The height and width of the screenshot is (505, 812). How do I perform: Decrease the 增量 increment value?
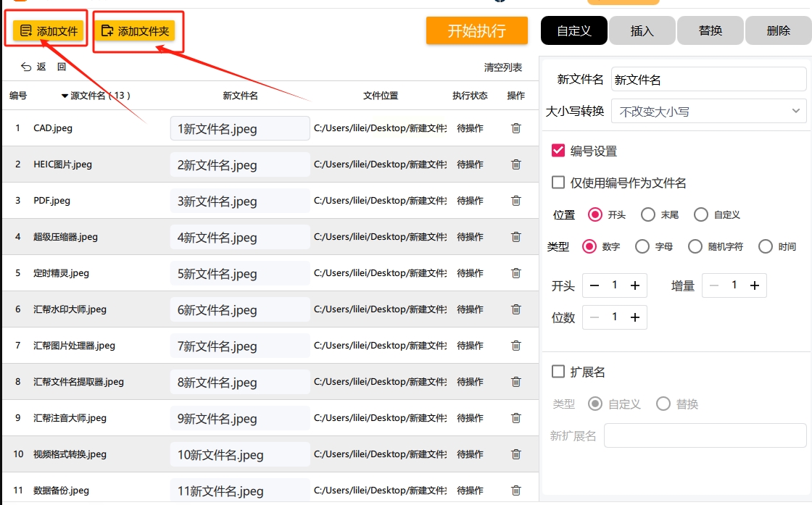click(714, 285)
